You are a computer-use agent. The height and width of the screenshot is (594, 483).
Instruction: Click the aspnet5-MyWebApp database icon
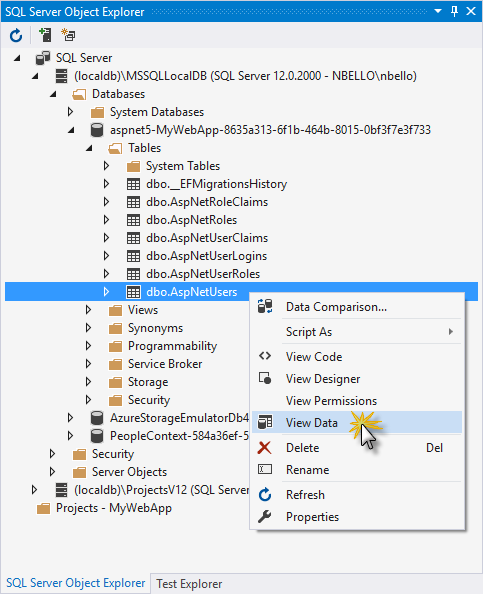pos(97,130)
